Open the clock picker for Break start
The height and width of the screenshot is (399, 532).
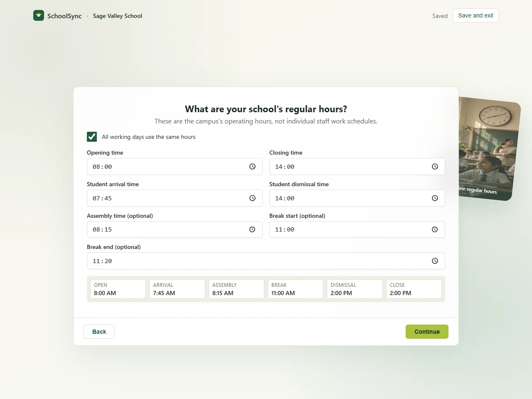point(435,229)
